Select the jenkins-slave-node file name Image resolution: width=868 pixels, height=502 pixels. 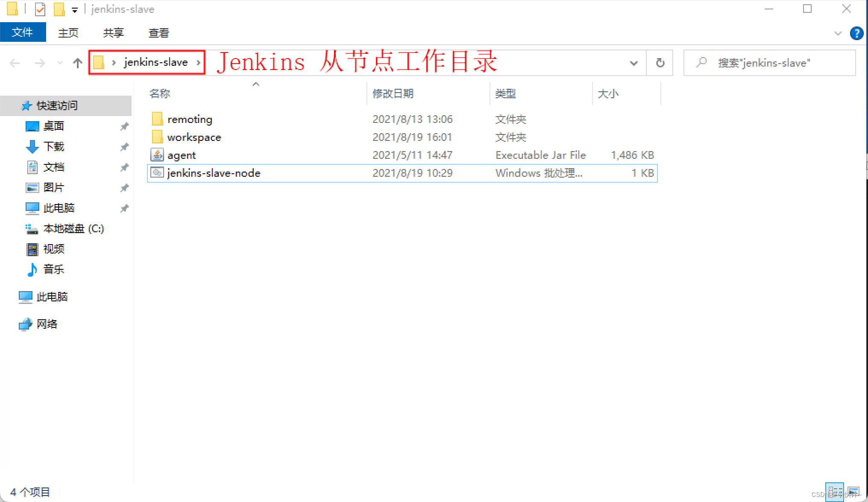click(214, 173)
